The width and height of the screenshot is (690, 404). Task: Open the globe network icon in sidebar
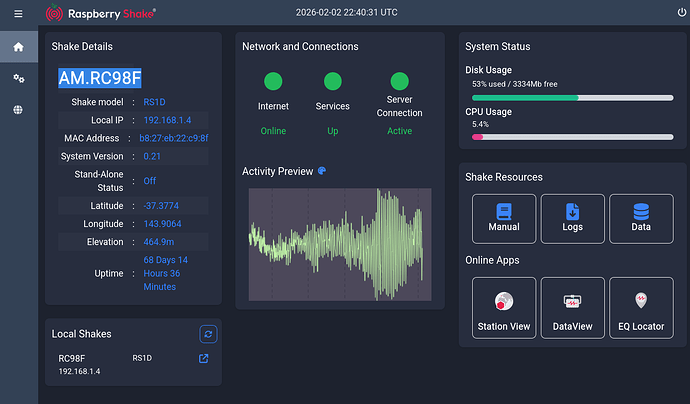18,110
